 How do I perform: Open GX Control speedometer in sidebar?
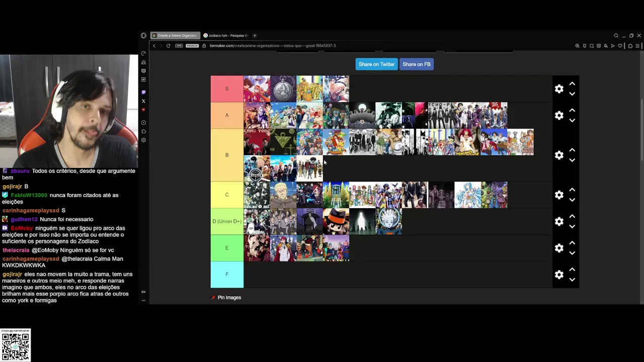143,53
